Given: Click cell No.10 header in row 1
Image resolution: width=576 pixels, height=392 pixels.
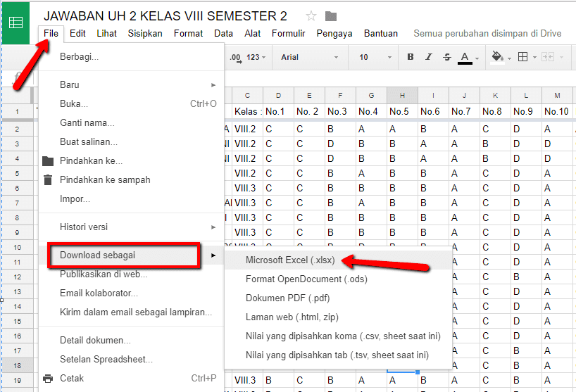Looking at the screenshot, I should pos(556,112).
